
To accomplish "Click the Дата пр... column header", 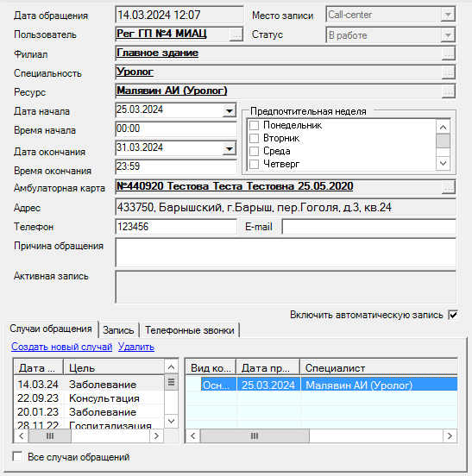I will click(x=268, y=368).
